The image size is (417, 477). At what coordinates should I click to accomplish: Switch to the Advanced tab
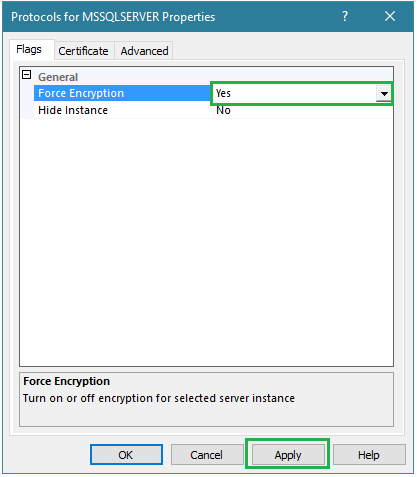pyautogui.click(x=144, y=51)
